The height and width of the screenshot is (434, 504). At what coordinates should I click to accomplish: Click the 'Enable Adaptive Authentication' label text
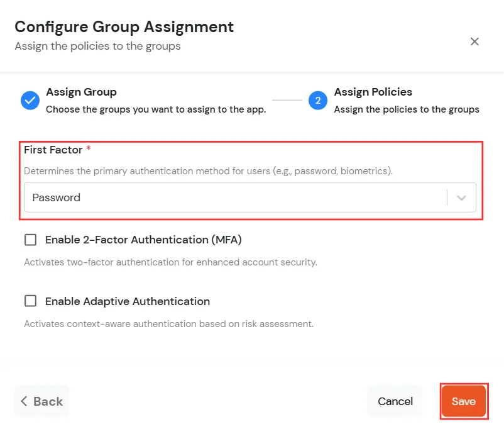128,301
